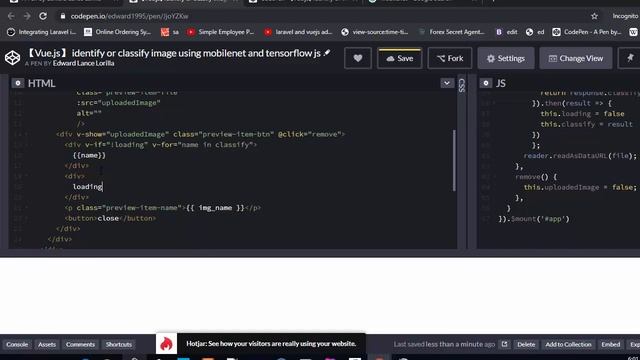This screenshot has width=640, height=360.
Task: Save the pen
Action: pyautogui.click(x=399, y=58)
